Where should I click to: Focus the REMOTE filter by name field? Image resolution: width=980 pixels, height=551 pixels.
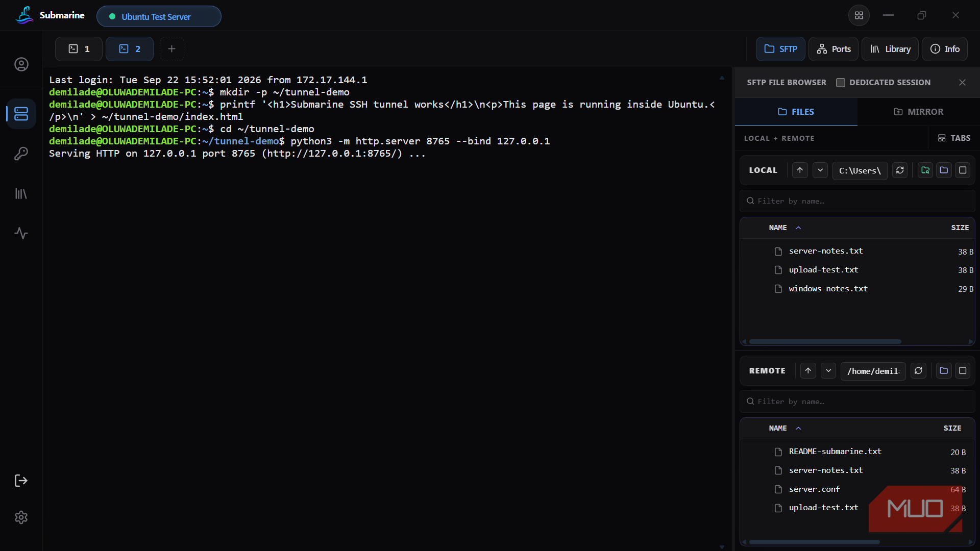(x=857, y=402)
